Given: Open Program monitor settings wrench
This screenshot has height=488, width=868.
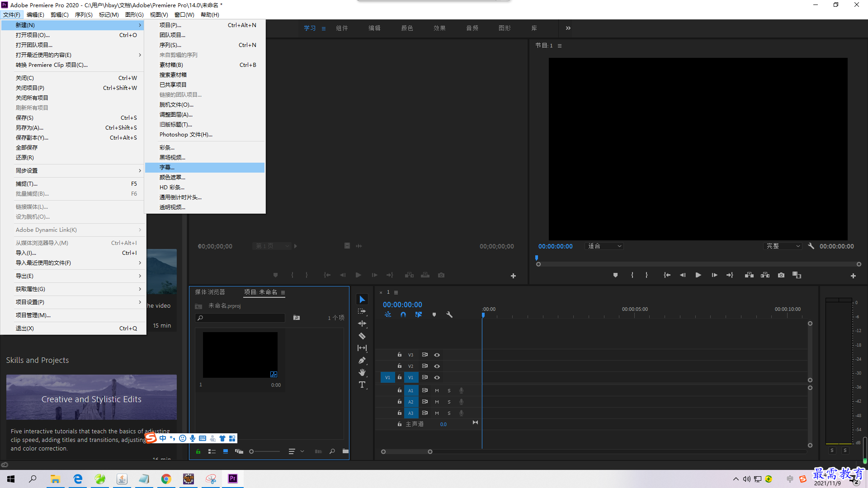Looking at the screenshot, I should pyautogui.click(x=811, y=246).
